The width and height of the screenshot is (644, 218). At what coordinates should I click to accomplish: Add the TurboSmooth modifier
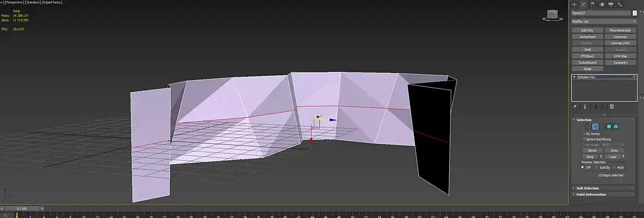(587, 63)
